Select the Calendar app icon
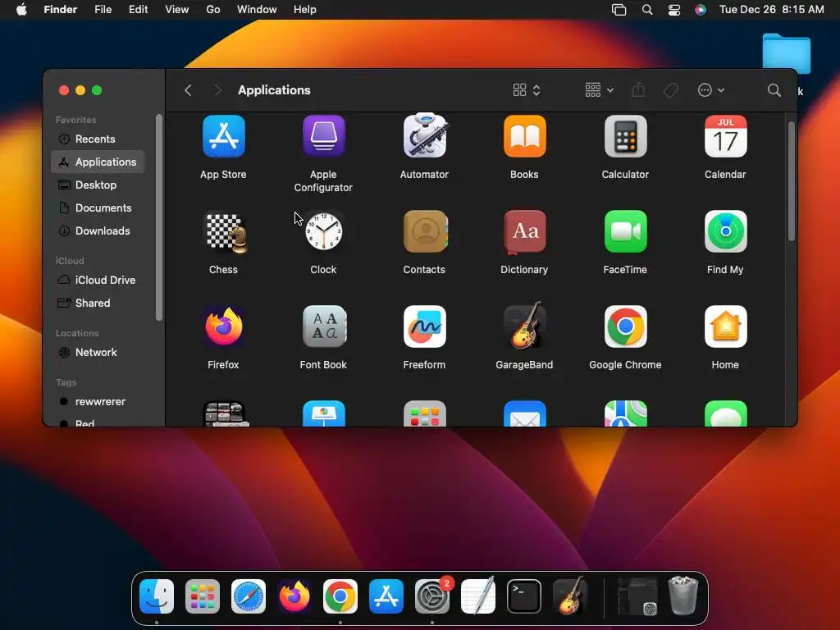 click(x=725, y=136)
